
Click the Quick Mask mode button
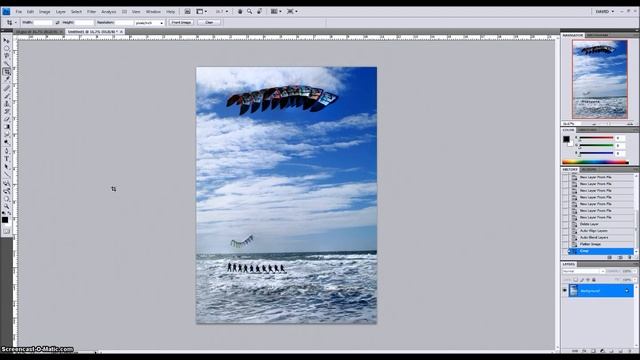coord(7,231)
